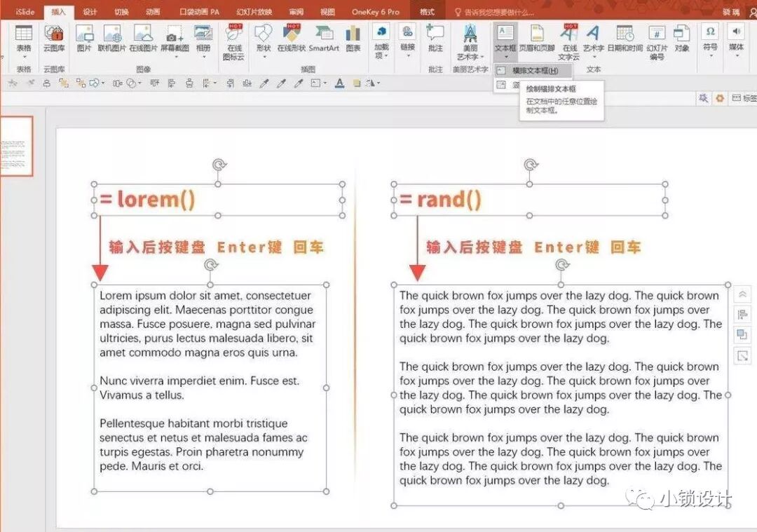Open the 设计 design tab
The height and width of the screenshot is (532, 757).
tap(90, 12)
